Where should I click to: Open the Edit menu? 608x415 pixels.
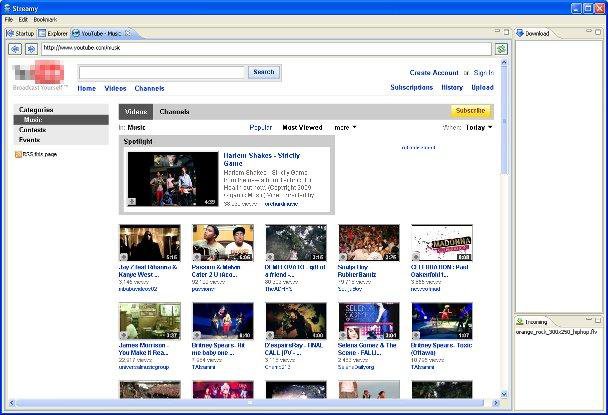pyautogui.click(x=23, y=19)
